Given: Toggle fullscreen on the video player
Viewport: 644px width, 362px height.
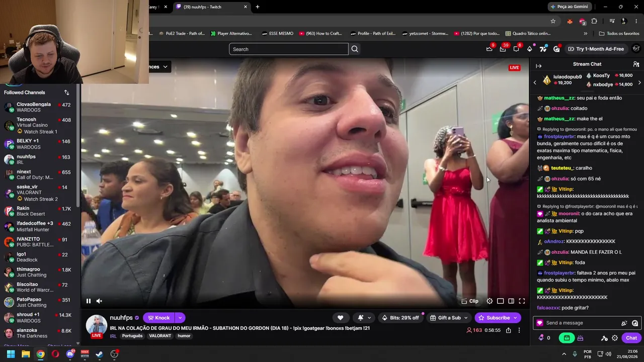Looking at the screenshot, I should [522, 301].
